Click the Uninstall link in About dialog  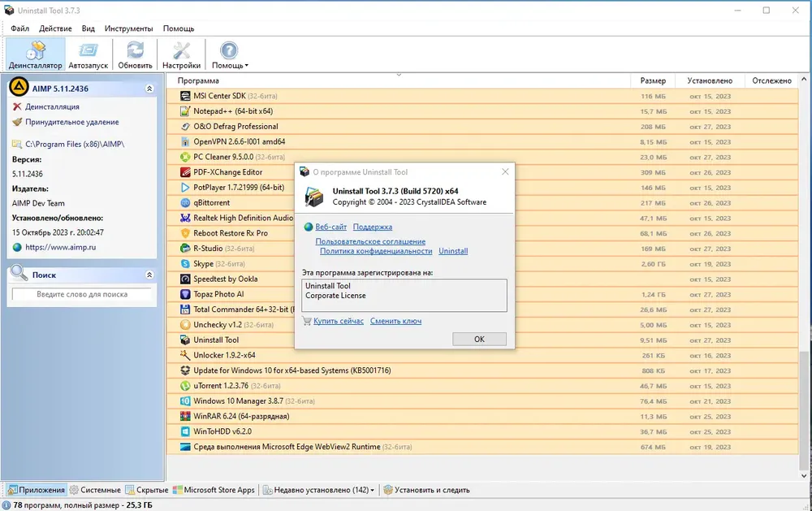click(453, 251)
